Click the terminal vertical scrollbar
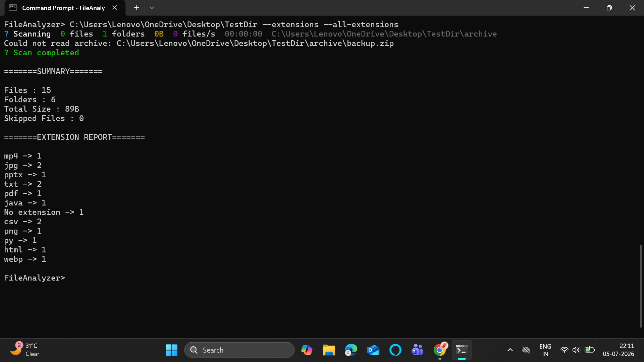 tap(641, 286)
